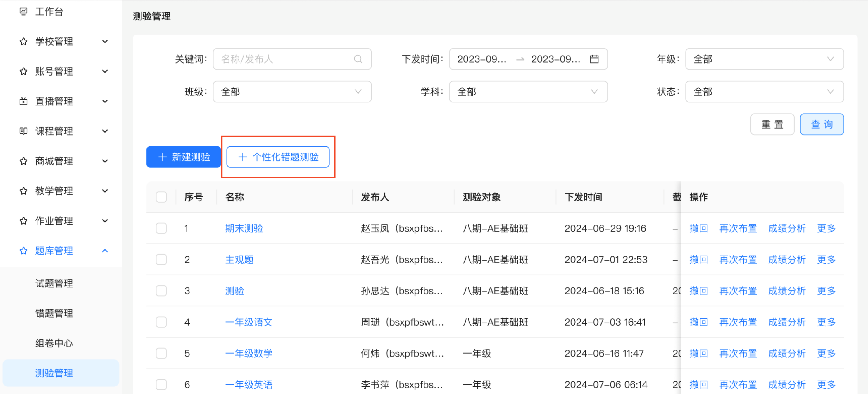868x394 pixels.
Task: Click the search magnifier icon in keyword field
Action: 358,59
